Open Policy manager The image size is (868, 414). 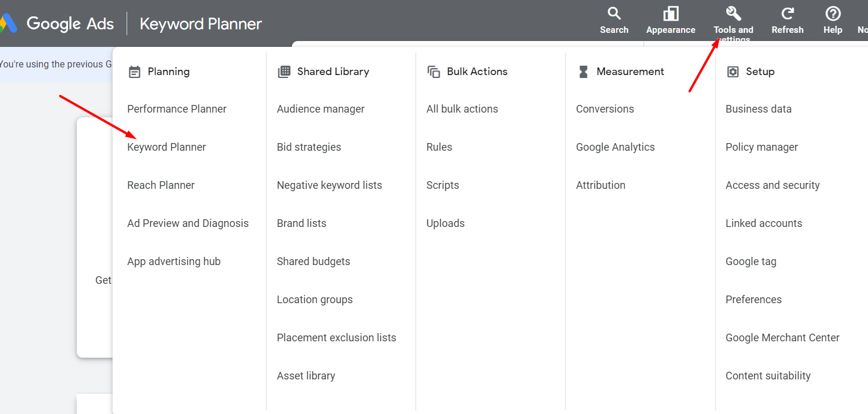(x=761, y=147)
